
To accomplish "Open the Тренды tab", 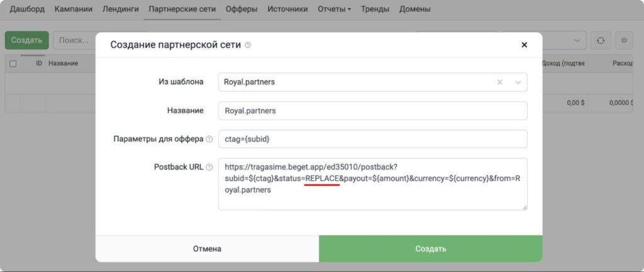I will pyautogui.click(x=375, y=9).
